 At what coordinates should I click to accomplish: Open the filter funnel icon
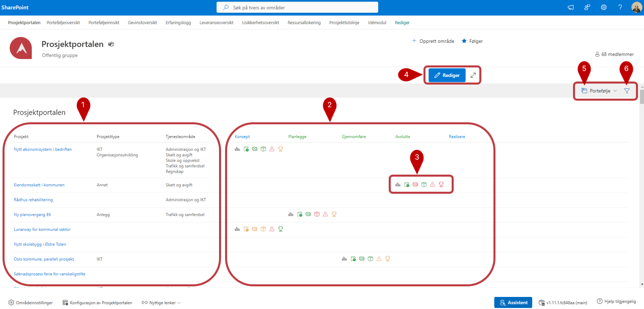point(627,91)
